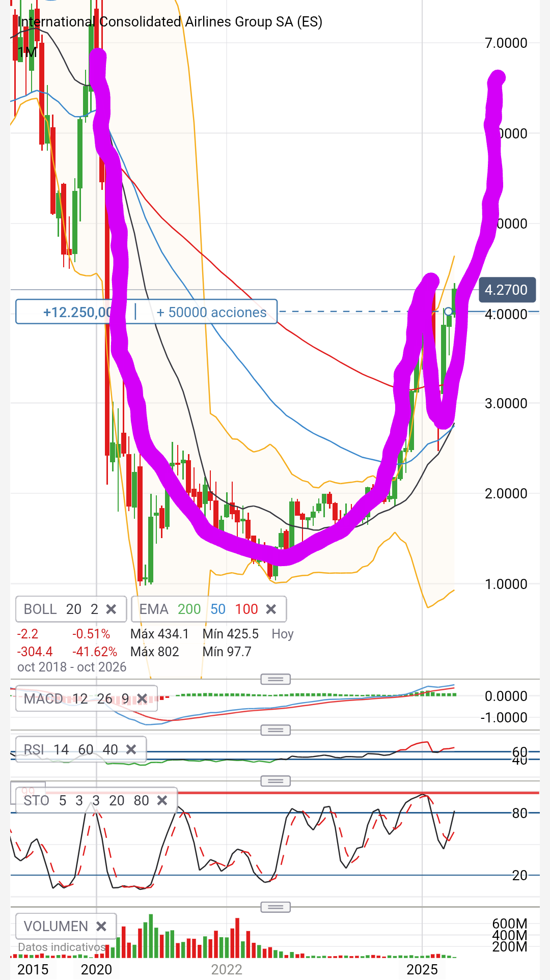The height and width of the screenshot is (980, 550).
Task: Open the 1M timeframe selector
Action: [x=28, y=52]
